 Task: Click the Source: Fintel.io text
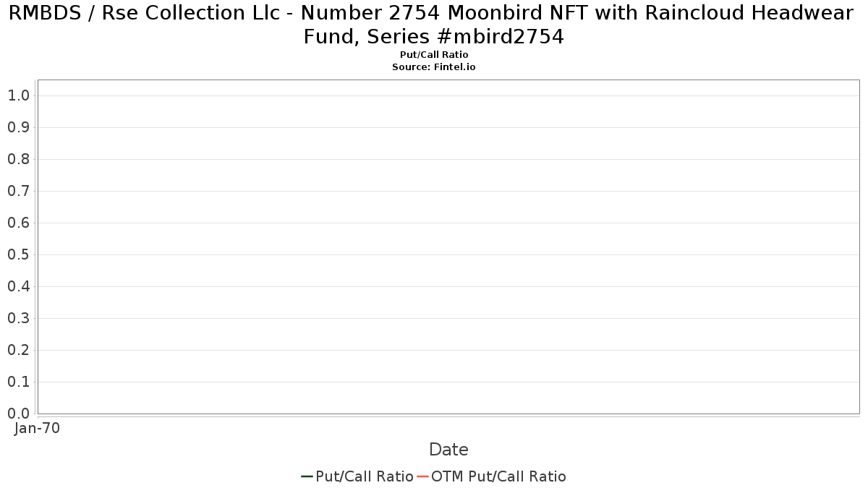pos(434,67)
